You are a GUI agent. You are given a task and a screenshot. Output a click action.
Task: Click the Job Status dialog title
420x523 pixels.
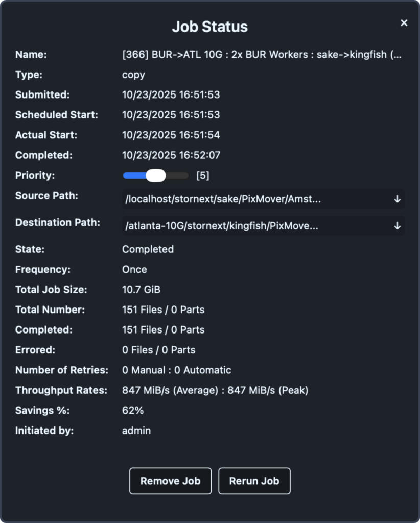[209, 27]
